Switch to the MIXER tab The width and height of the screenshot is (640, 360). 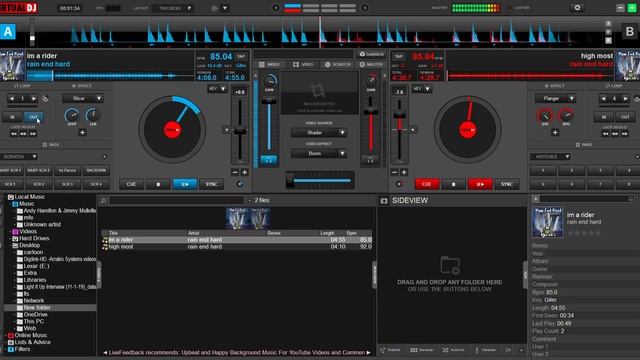coord(269,64)
